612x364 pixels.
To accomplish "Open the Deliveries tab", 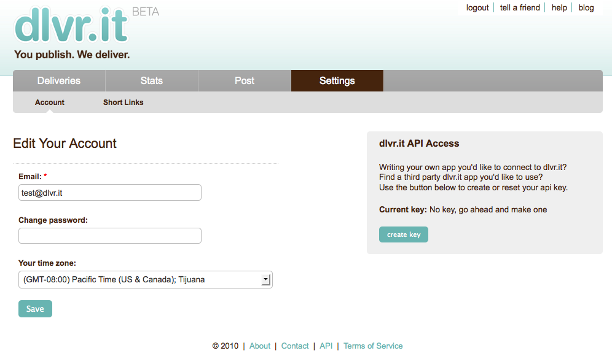I will 59,80.
